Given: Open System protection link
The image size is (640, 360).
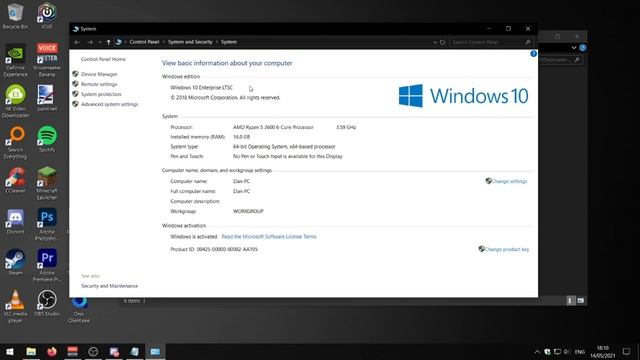Looking at the screenshot, I should (x=101, y=94).
